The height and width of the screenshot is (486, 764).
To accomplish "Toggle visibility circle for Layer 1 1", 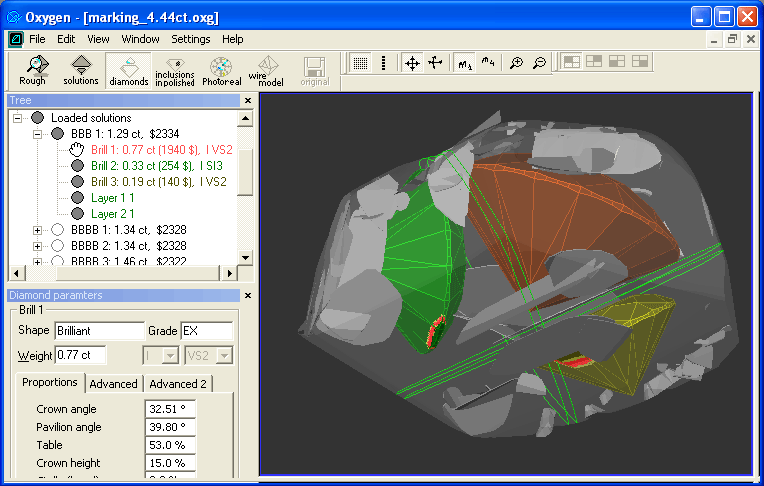I will 77,198.
